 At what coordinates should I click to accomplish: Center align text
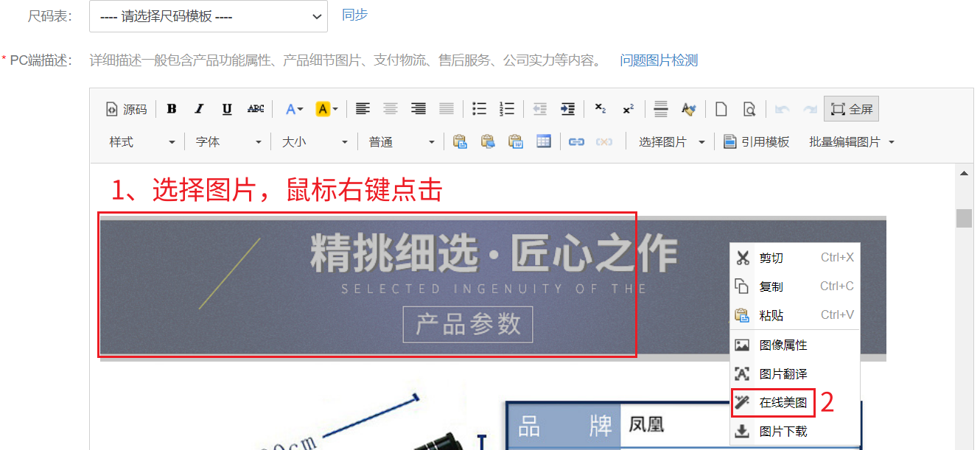point(391,109)
